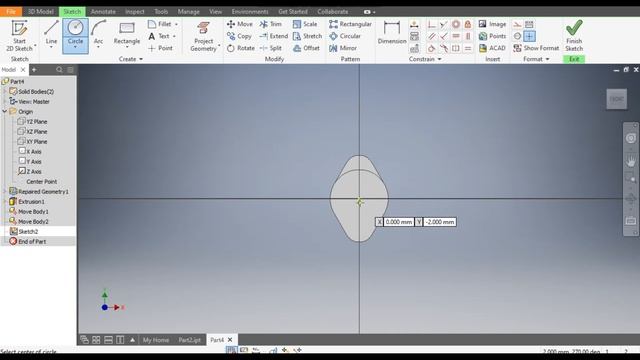Stretch sketch geometry
640x360 pixels.
tap(307, 36)
